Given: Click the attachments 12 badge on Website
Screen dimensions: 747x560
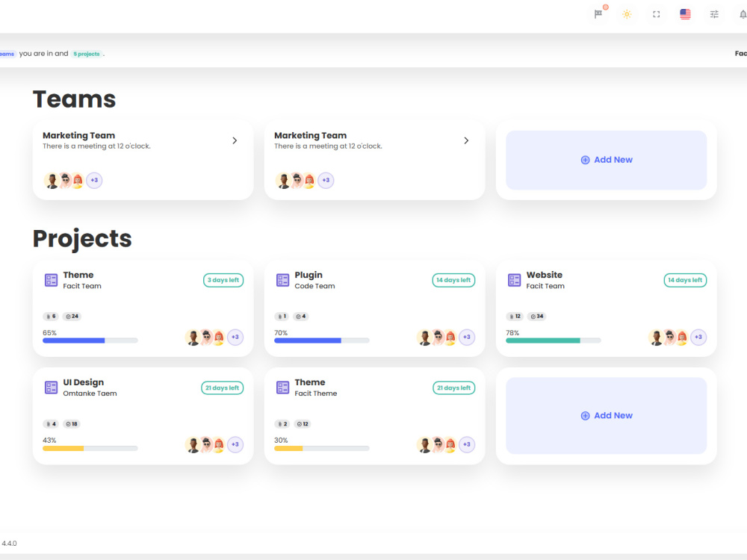Looking at the screenshot, I should (x=515, y=316).
